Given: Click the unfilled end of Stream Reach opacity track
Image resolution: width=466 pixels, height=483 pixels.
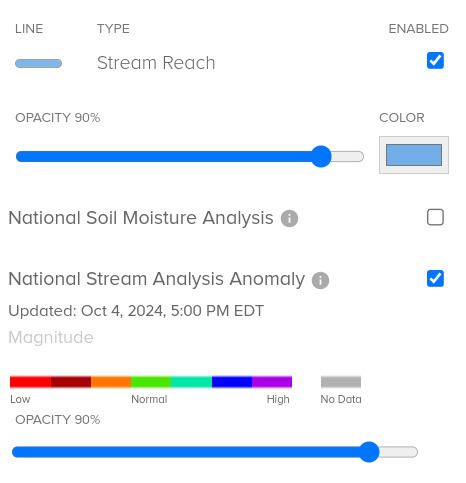Looking at the screenshot, I should pos(347,156).
